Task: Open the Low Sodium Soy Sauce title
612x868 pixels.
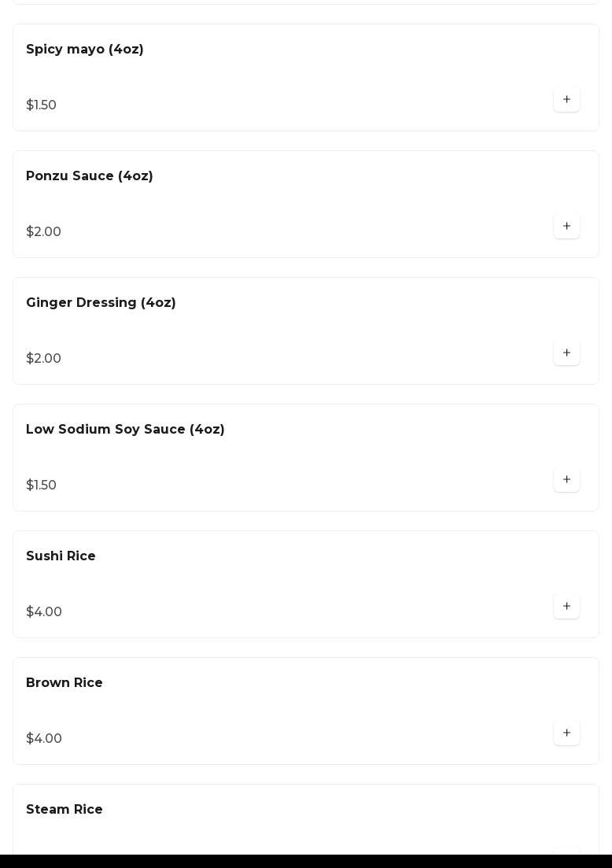Action: pos(125,430)
